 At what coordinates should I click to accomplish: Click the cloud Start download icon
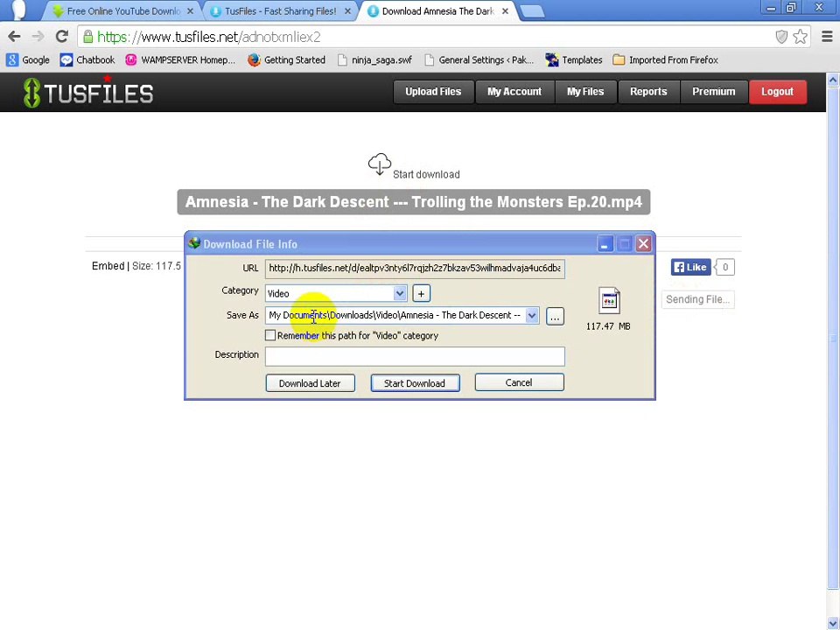coord(379,164)
